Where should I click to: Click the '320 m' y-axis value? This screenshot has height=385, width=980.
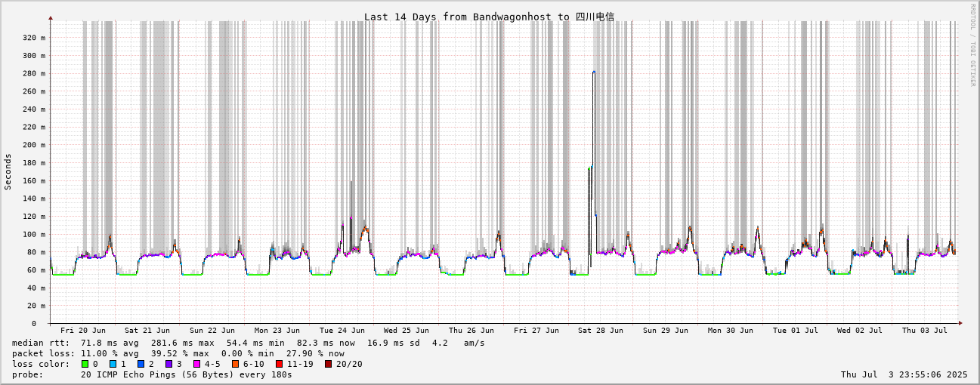click(x=33, y=38)
